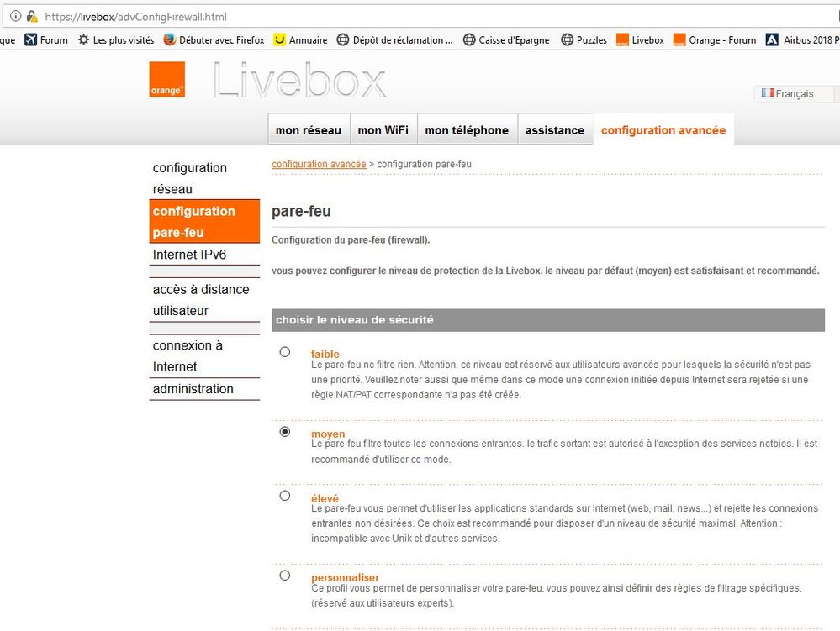Viewport: 840px width, 631px height.
Task: Click the French flag icon
Action: tap(768, 93)
